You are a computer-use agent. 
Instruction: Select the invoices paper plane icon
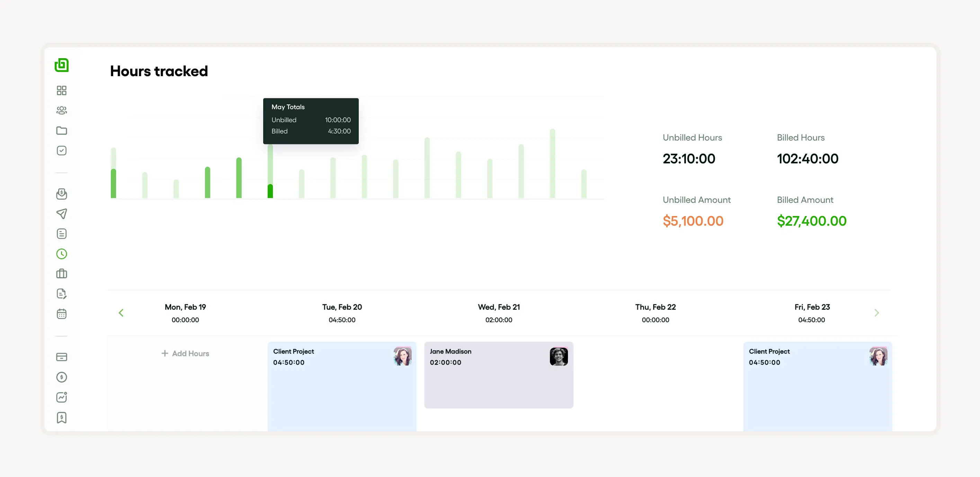(x=61, y=214)
